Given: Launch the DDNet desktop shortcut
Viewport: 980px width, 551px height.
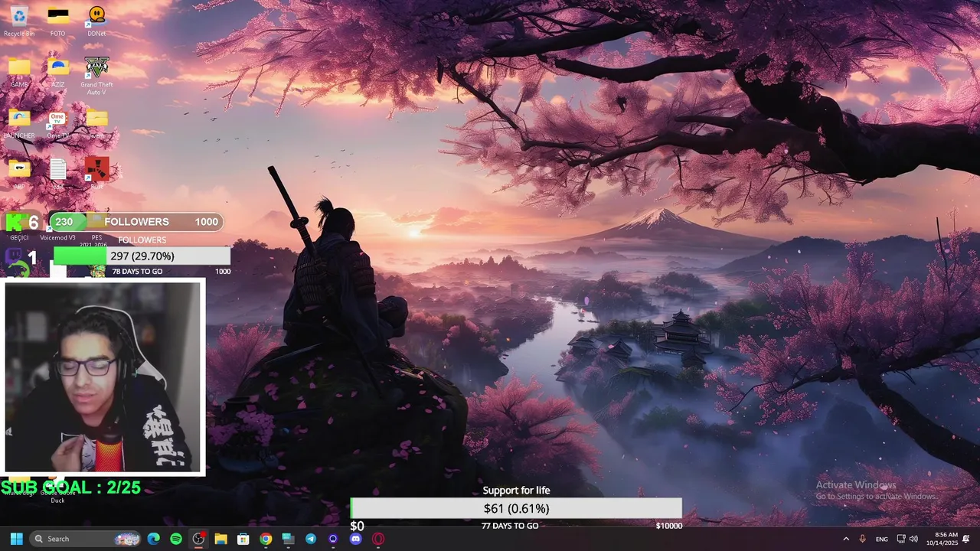Looking at the screenshot, I should (96, 21).
